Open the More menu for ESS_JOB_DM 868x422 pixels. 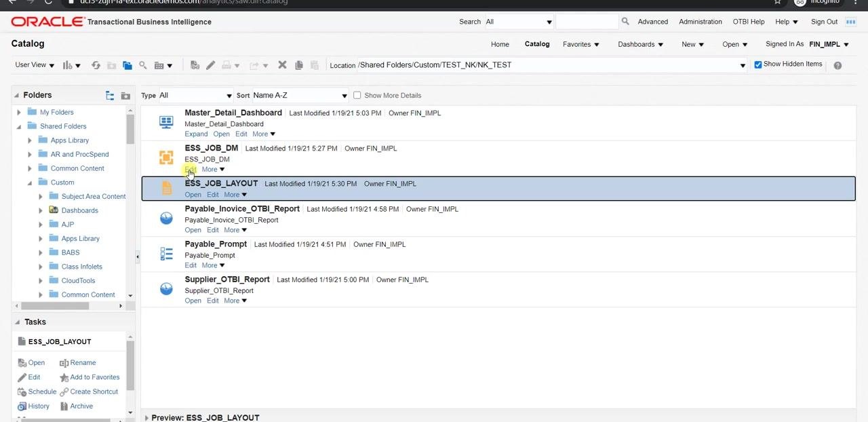pyautogui.click(x=213, y=170)
